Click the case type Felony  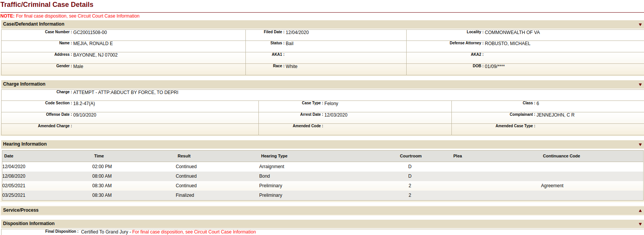(x=331, y=104)
